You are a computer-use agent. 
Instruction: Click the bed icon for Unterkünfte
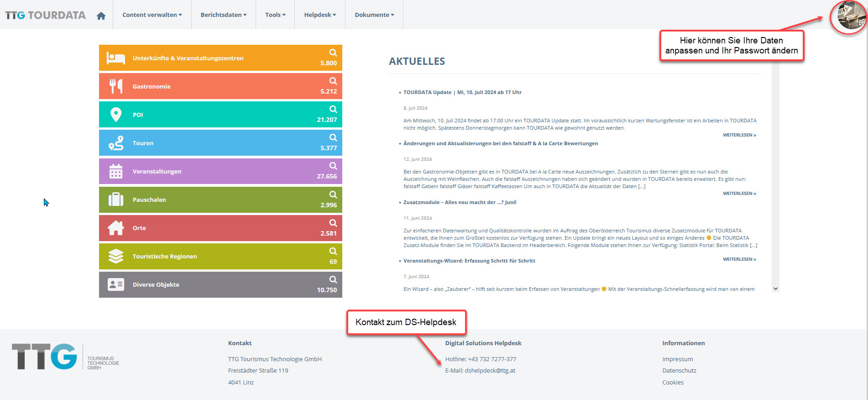[115, 58]
